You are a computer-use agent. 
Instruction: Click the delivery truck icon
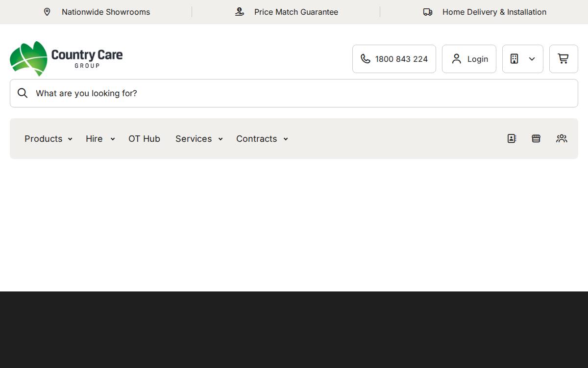428,12
